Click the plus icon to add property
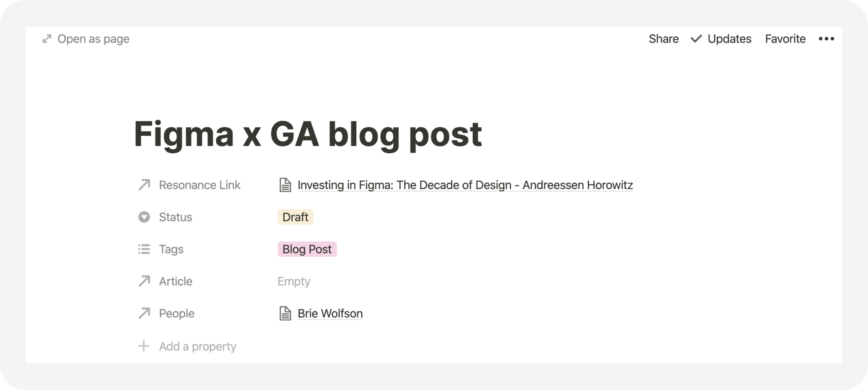 pos(144,346)
